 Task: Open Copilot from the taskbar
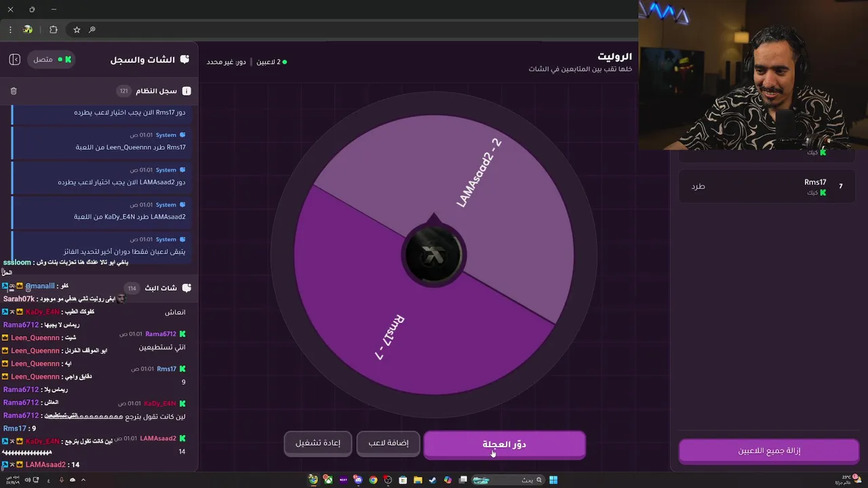(448, 480)
